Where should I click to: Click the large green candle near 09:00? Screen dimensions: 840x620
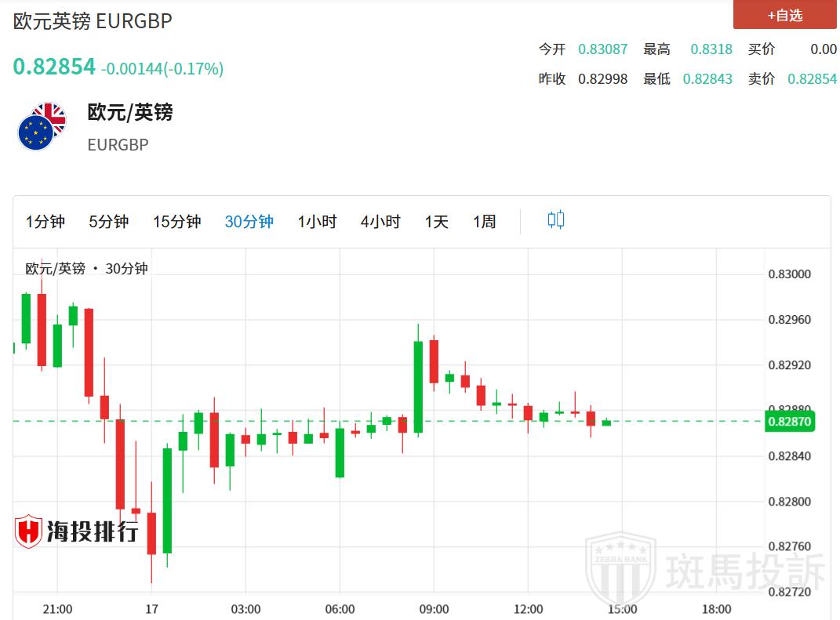[x=418, y=386]
